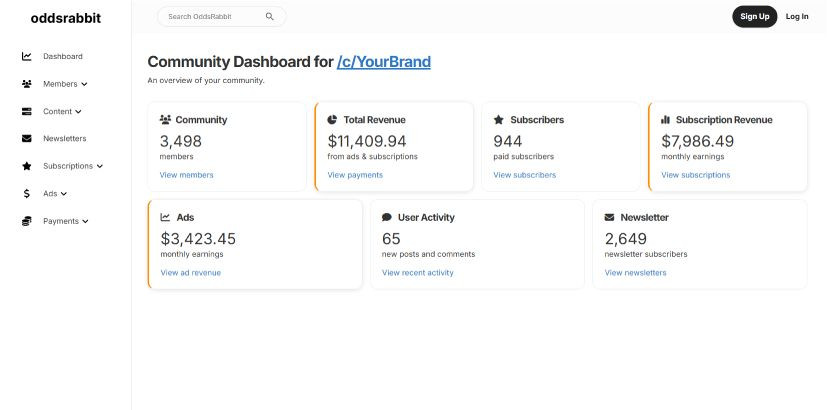827x410 pixels.
Task: Click the Newsletters envelope icon in sidebar
Action: click(x=27, y=139)
